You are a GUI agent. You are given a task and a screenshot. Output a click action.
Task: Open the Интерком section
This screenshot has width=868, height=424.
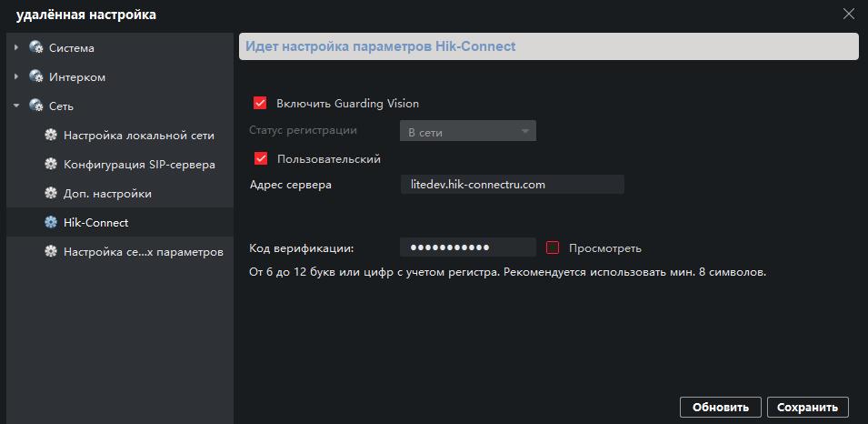tap(77, 77)
